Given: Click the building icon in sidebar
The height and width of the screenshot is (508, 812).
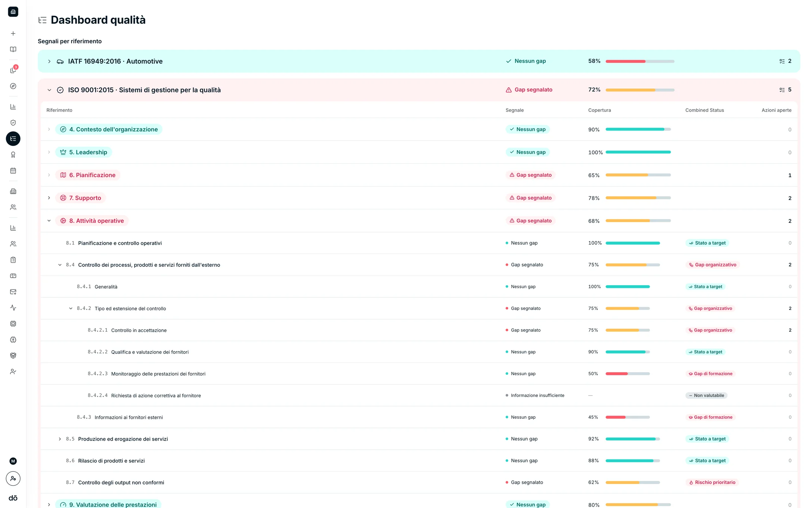Looking at the screenshot, I should pos(13,191).
